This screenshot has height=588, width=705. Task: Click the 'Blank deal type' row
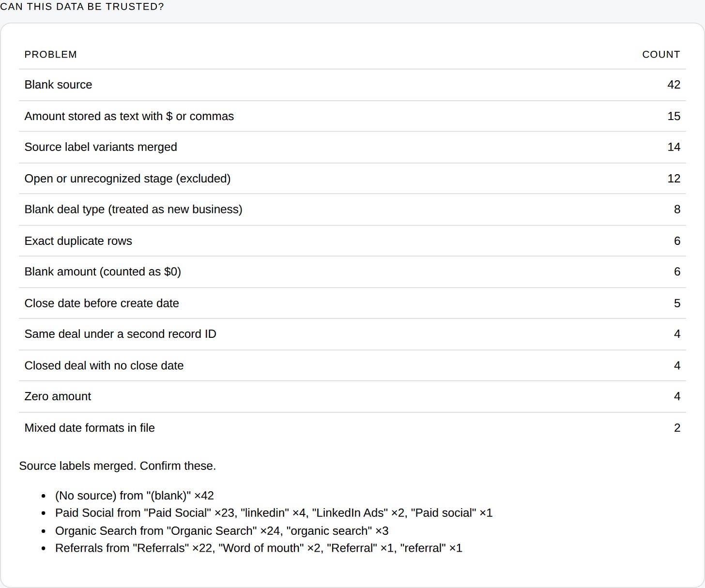(x=352, y=210)
